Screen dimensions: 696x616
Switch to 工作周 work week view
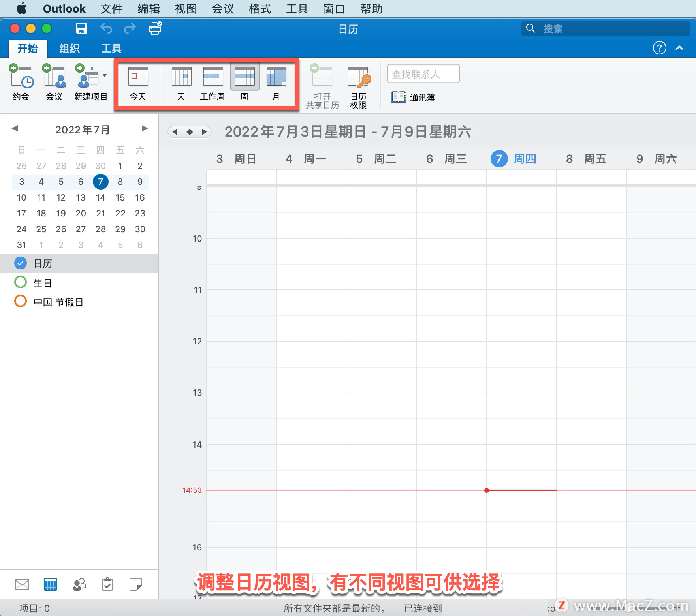213,83
